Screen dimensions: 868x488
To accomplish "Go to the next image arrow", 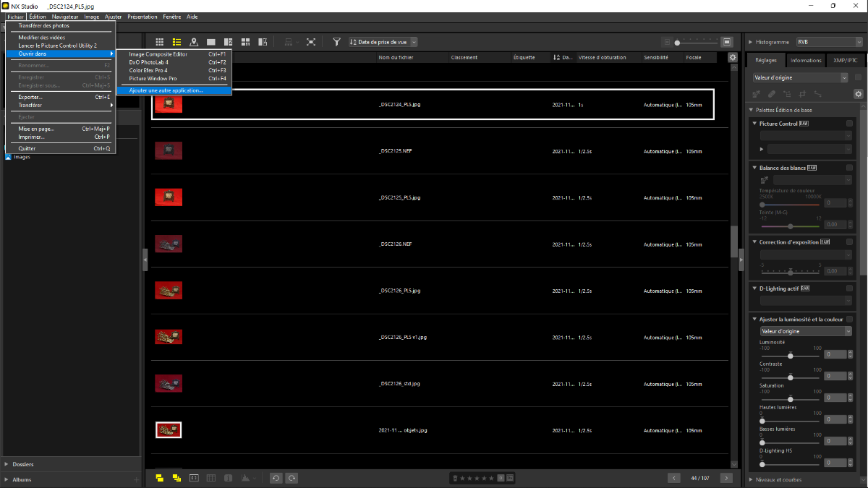I will tap(726, 478).
